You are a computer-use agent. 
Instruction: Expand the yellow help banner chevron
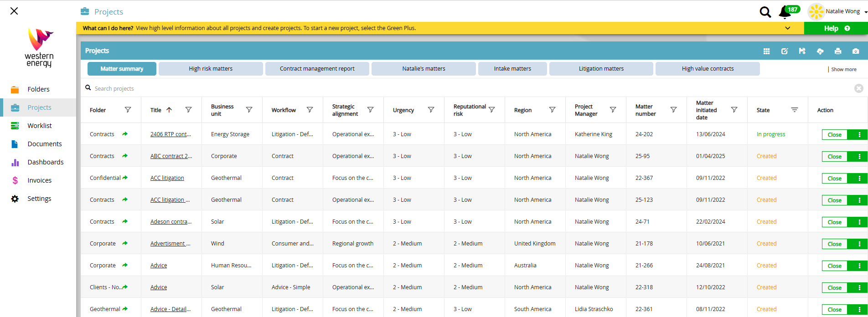787,28
